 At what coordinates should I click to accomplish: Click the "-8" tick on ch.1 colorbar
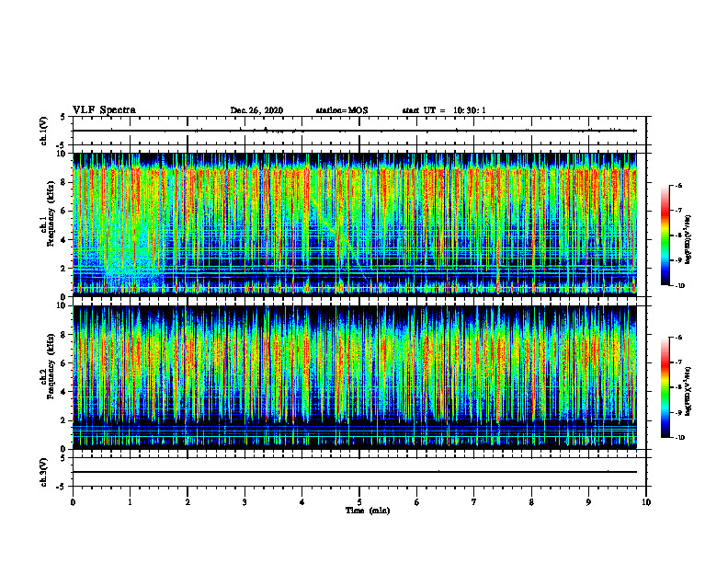click(678, 236)
